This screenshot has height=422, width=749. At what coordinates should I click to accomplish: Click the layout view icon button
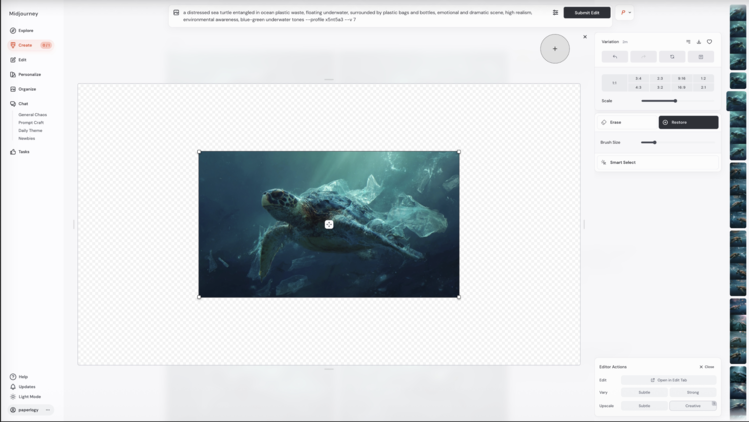tap(701, 57)
